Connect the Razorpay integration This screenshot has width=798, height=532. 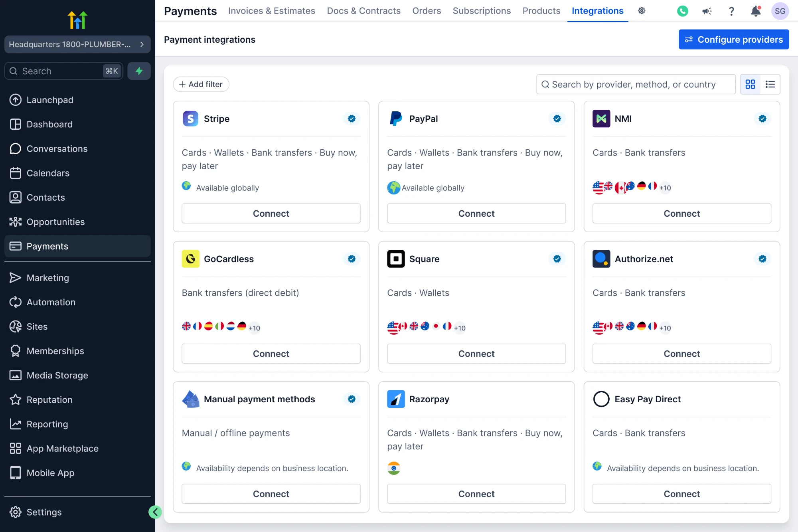click(x=476, y=494)
